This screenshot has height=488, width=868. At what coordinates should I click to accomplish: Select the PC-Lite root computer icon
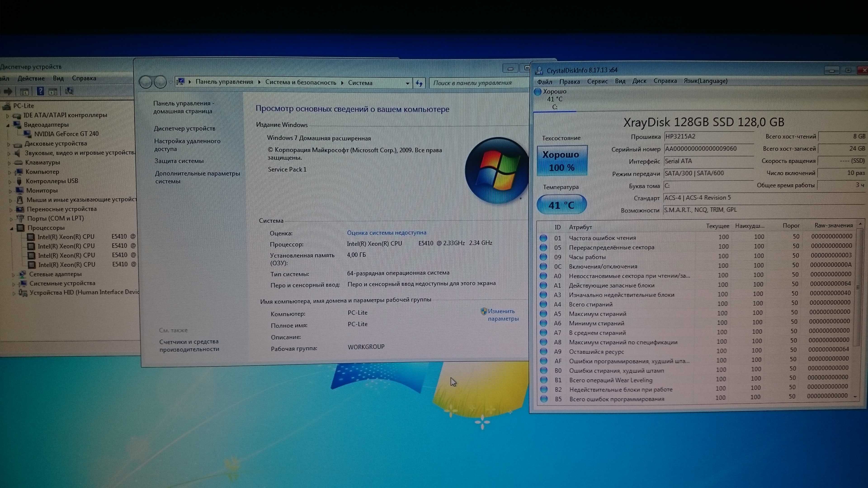point(7,106)
